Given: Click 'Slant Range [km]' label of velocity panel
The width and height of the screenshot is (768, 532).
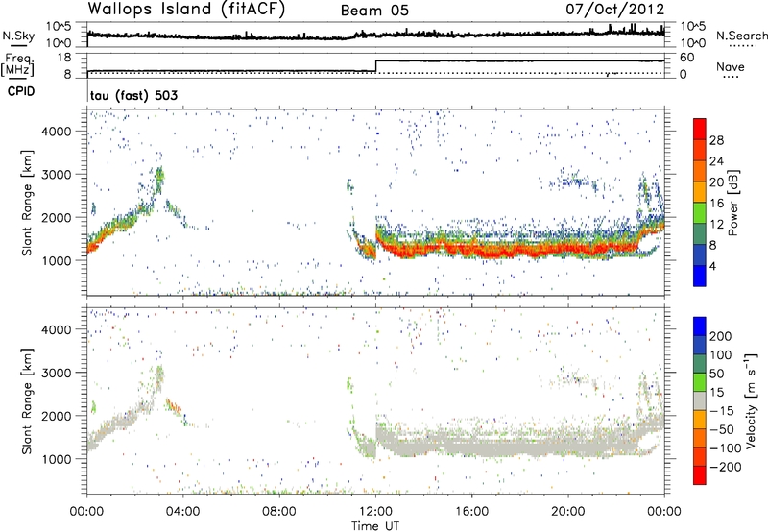Looking at the screenshot, I should tap(27, 400).
